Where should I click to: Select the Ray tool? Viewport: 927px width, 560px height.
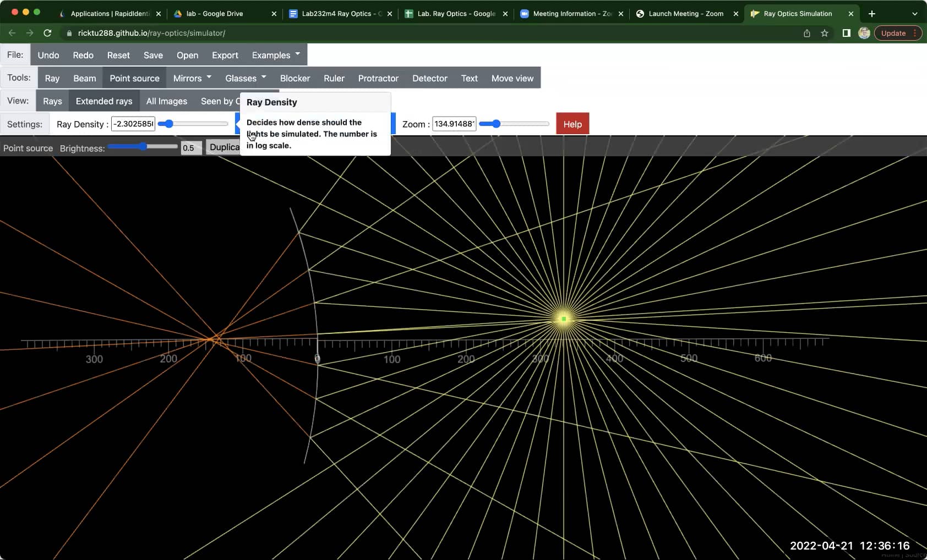click(x=51, y=78)
